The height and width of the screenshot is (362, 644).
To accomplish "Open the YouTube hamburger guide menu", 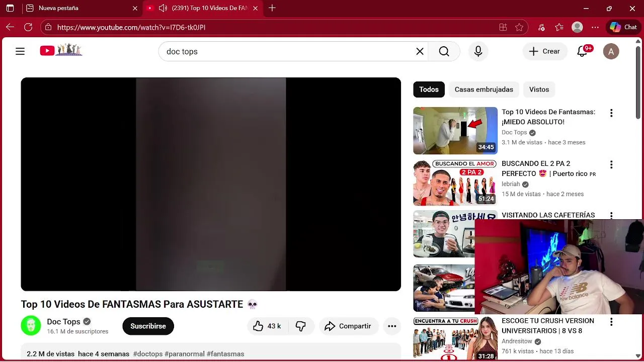I will pyautogui.click(x=20, y=51).
